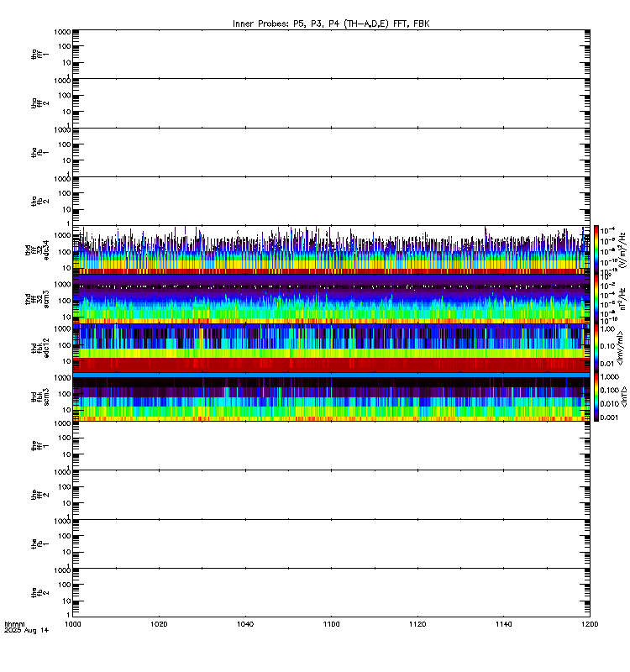Select the "the ff 1" panel label
The image size is (630, 672).
39,446
